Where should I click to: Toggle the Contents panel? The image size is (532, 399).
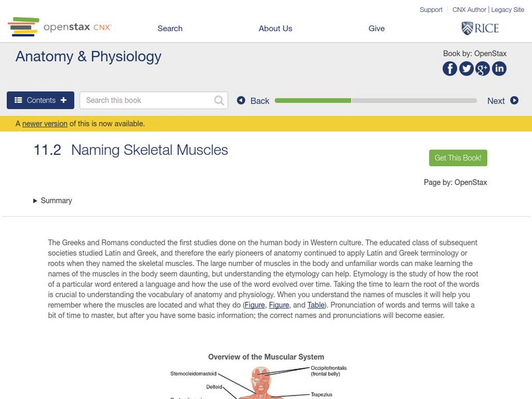[41, 100]
